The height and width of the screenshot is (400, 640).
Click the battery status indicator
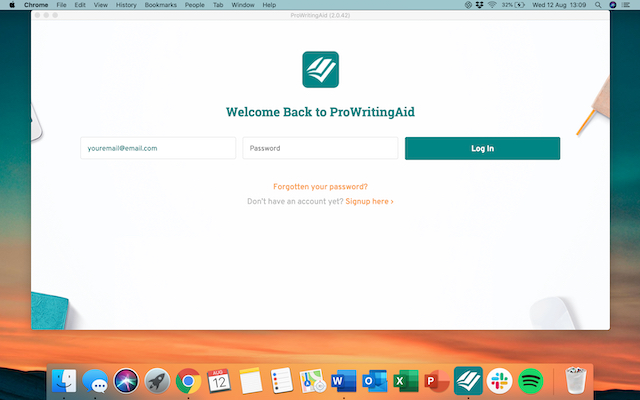pyautogui.click(x=513, y=5)
